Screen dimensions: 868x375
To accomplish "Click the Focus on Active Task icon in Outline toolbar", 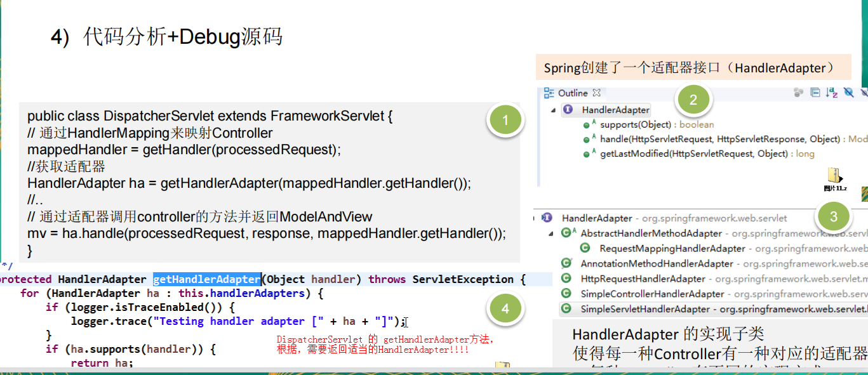I will click(x=798, y=93).
